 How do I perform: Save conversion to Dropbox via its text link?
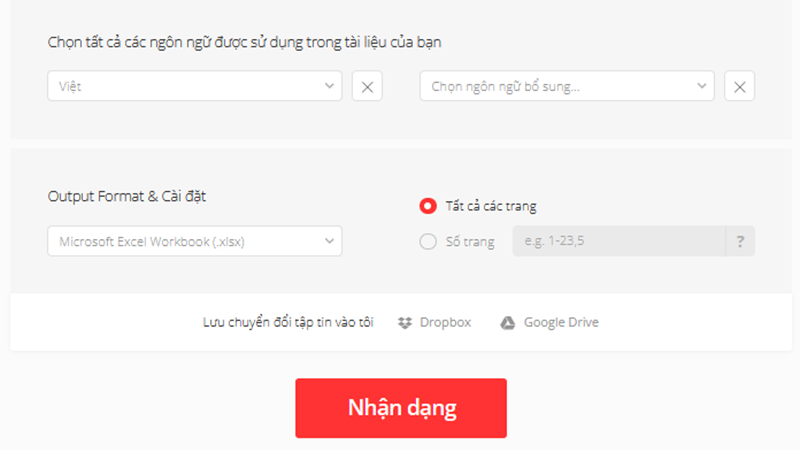(x=445, y=322)
